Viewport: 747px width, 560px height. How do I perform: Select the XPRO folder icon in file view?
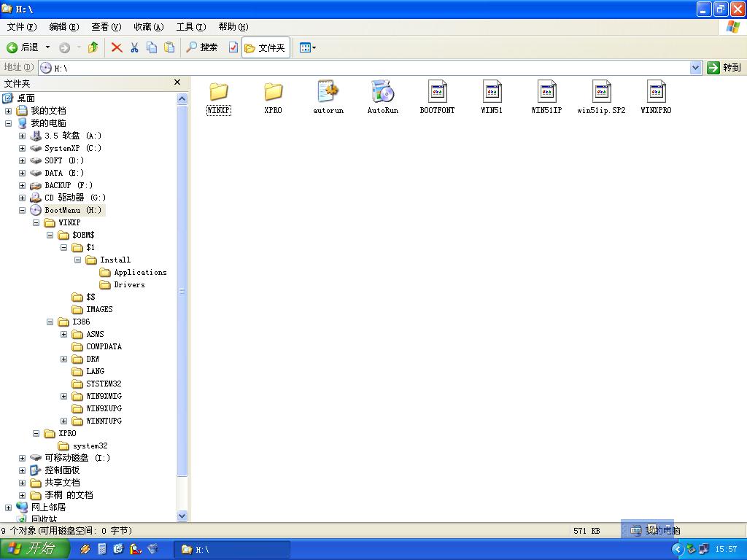[273, 98]
